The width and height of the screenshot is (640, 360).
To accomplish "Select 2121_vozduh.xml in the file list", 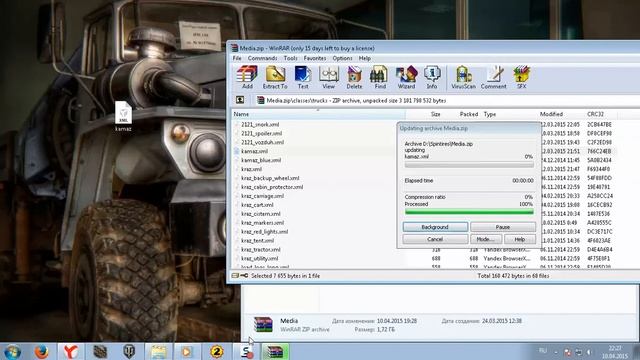I will (262, 142).
